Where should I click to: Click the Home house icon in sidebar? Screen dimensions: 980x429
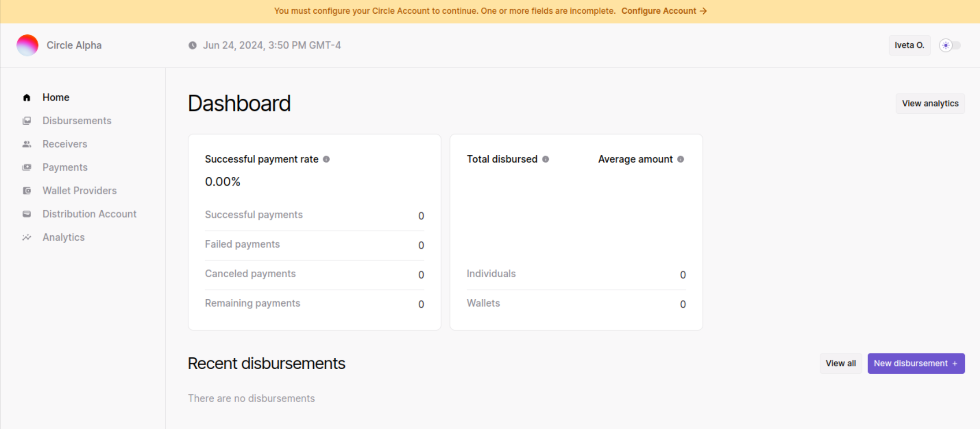(x=27, y=97)
